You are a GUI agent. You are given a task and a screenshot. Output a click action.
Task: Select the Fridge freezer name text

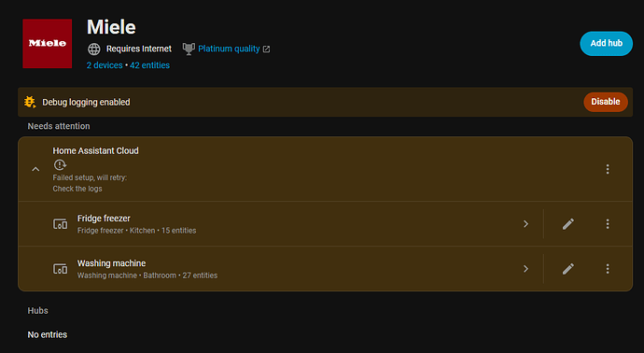pyautogui.click(x=104, y=219)
